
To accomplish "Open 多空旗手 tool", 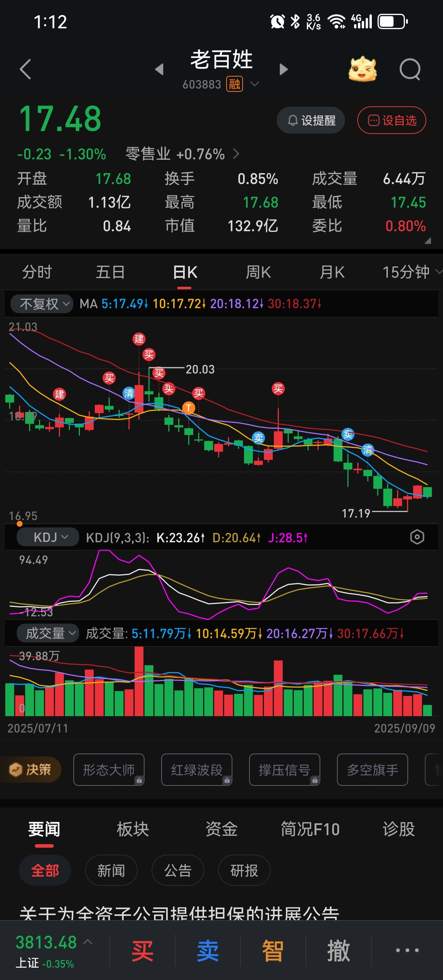I will [373, 769].
